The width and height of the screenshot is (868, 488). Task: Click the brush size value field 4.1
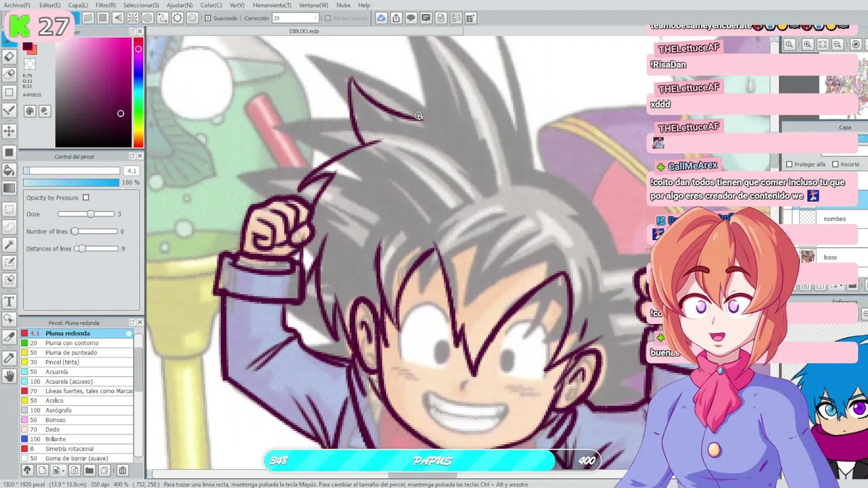[132, 171]
